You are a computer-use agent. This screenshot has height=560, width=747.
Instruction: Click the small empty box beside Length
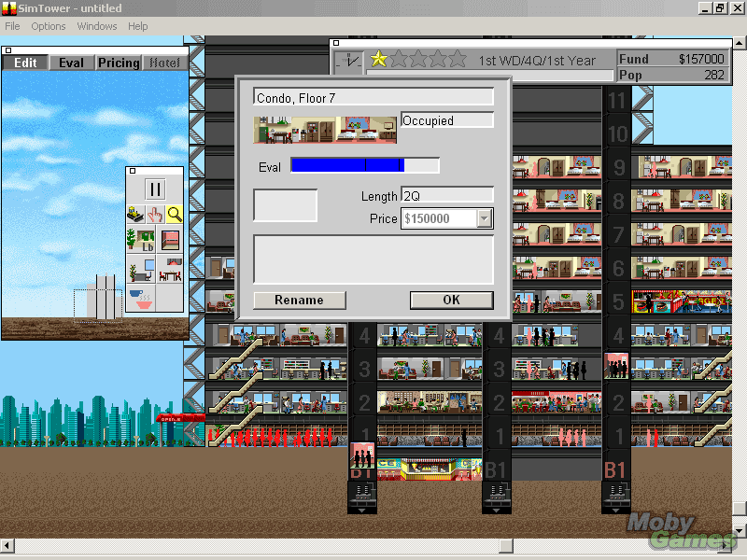(x=285, y=205)
